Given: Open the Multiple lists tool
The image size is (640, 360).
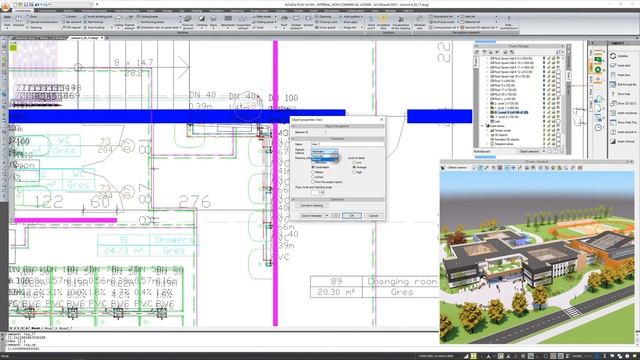Looking at the screenshot, I should coord(420,22).
